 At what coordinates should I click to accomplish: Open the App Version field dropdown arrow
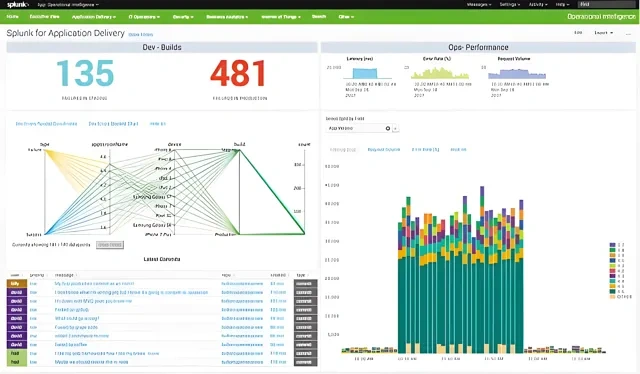[396, 128]
